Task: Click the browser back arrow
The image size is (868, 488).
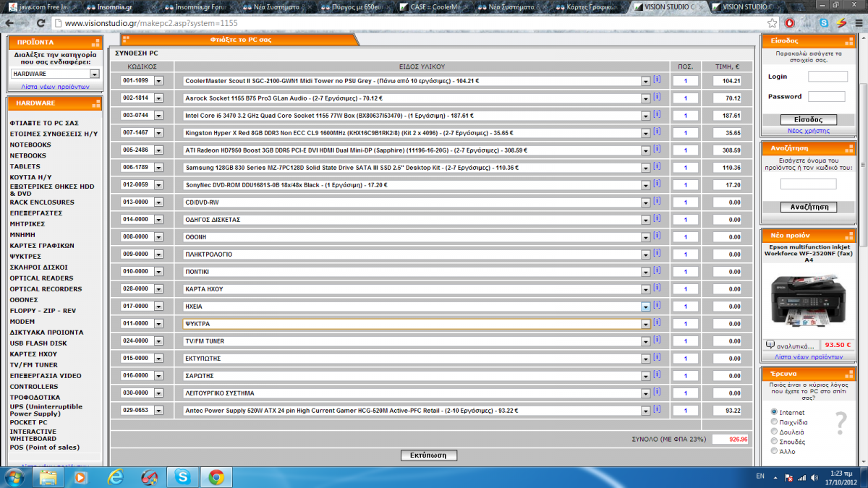Action: 9,23
